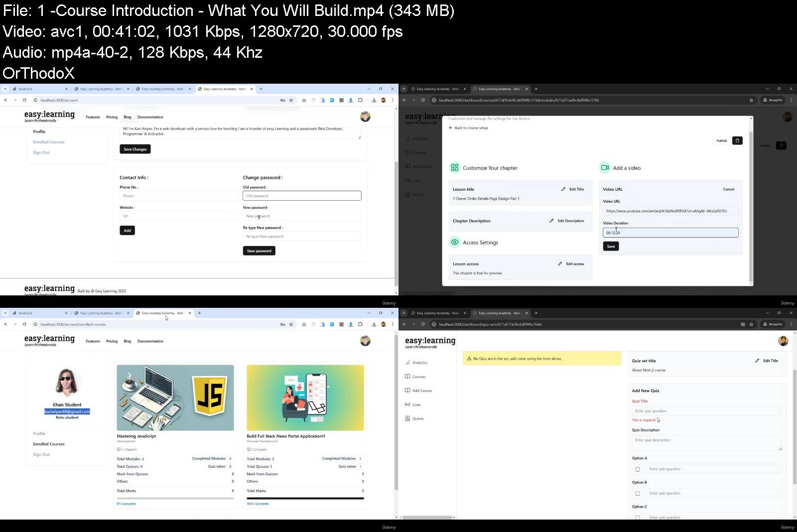Click the Re-type New password field

coord(302,237)
